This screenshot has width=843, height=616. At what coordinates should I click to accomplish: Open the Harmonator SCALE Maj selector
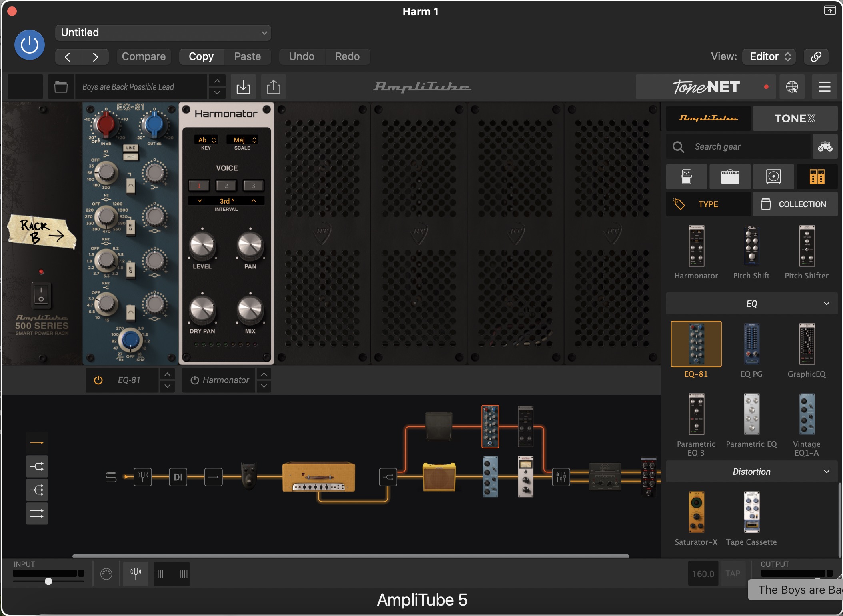[242, 140]
